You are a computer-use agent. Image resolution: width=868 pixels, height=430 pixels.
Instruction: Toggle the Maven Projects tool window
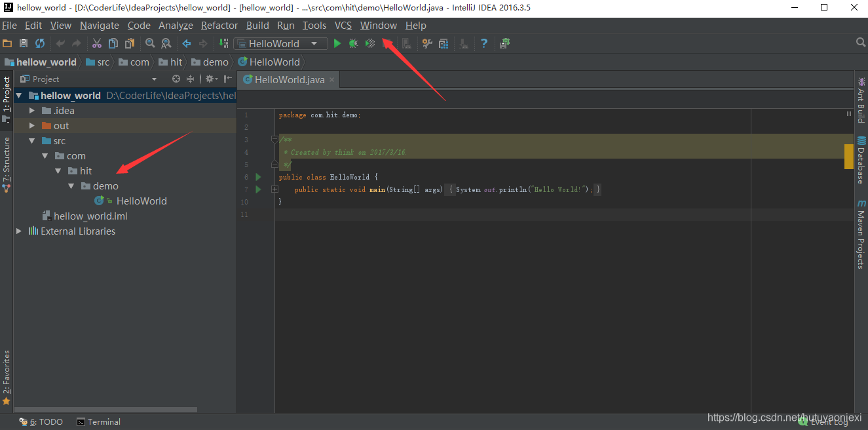(861, 234)
